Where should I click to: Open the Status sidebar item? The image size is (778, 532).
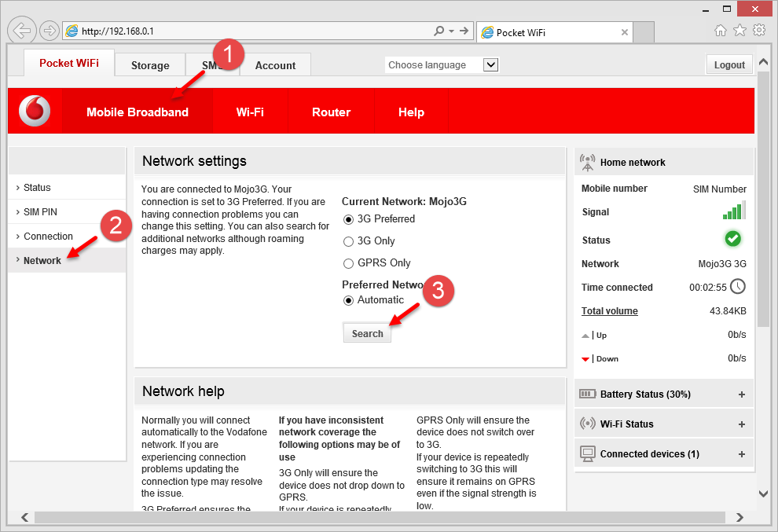click(67, 188)
